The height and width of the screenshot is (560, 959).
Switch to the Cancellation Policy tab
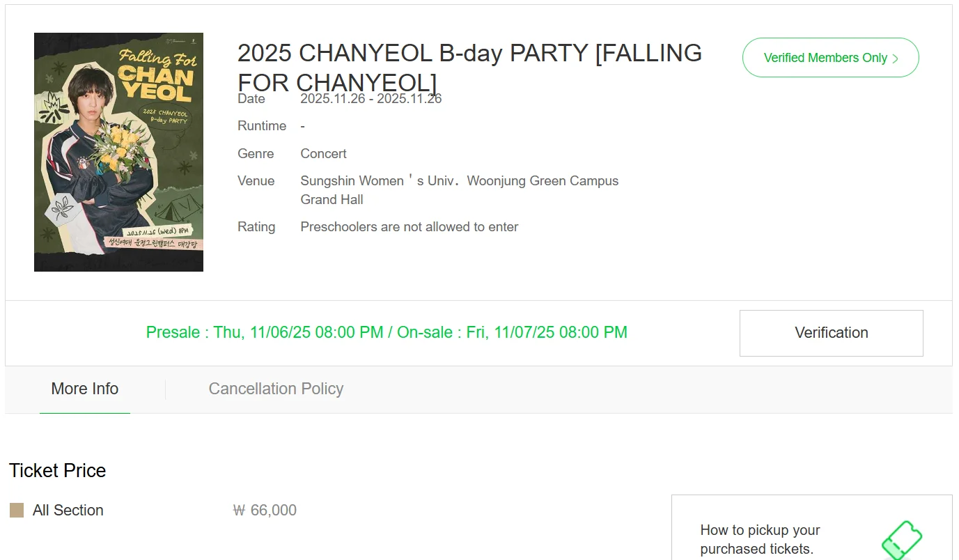point(276,389)
